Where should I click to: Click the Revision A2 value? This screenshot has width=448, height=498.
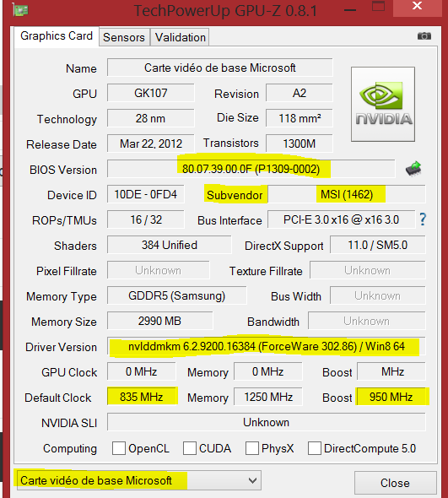coord(300,93)
